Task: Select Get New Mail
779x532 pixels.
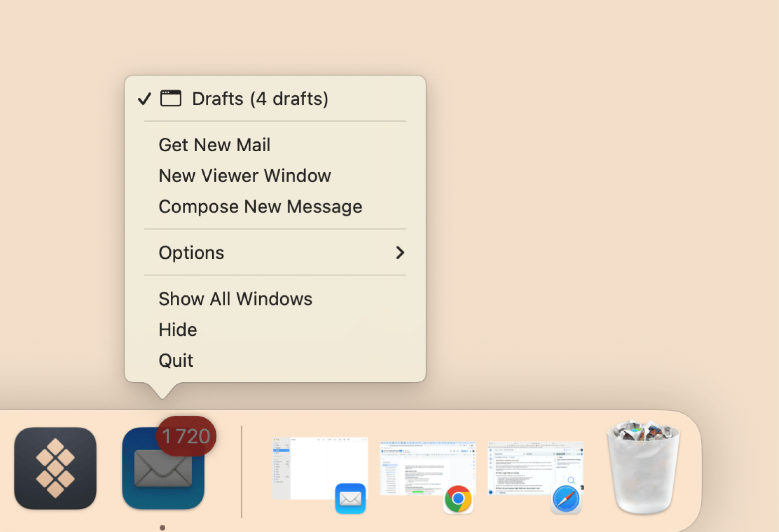Action: tap(214, 145)
